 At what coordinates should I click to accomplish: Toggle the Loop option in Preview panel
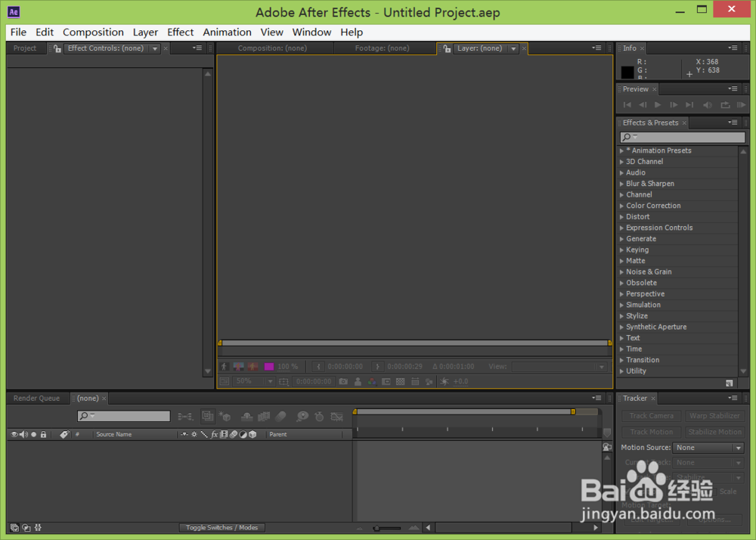(725, 104)
